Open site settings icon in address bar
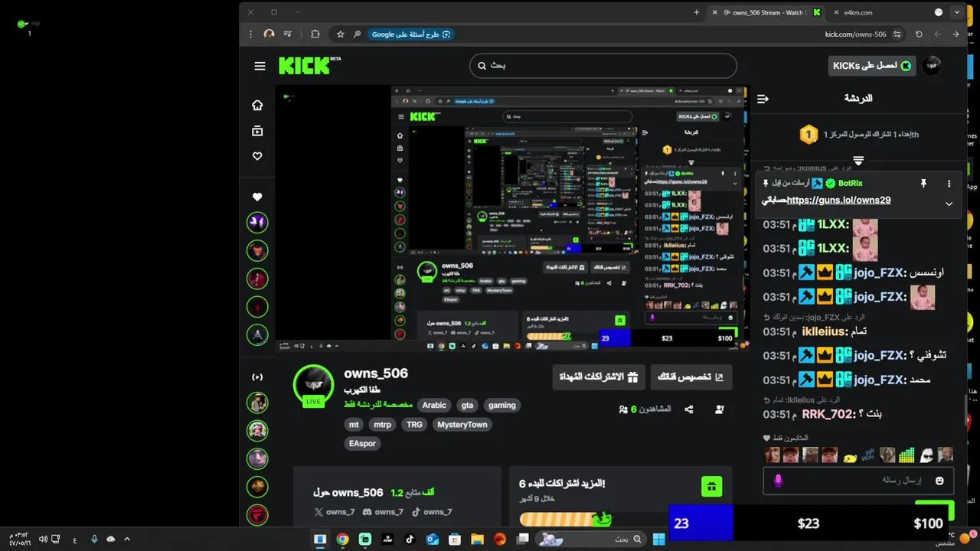The height and width of the screenshot is (551, 980). click(897, 34)
